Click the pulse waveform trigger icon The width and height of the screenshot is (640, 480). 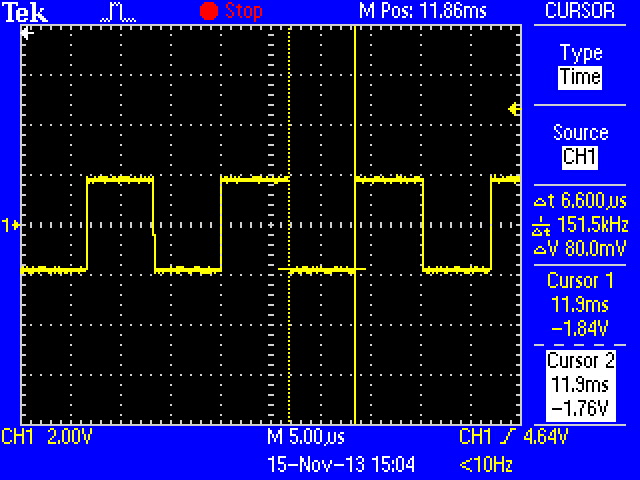(118, 13)
